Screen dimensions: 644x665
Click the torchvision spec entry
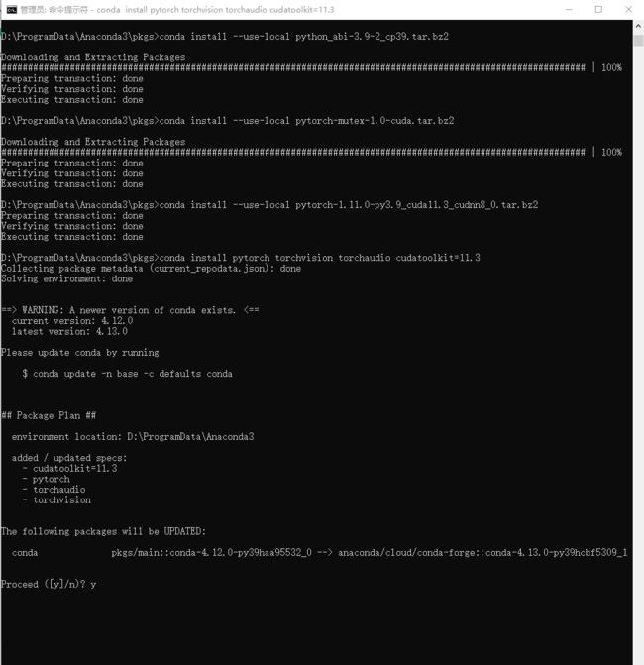(61, 500)
